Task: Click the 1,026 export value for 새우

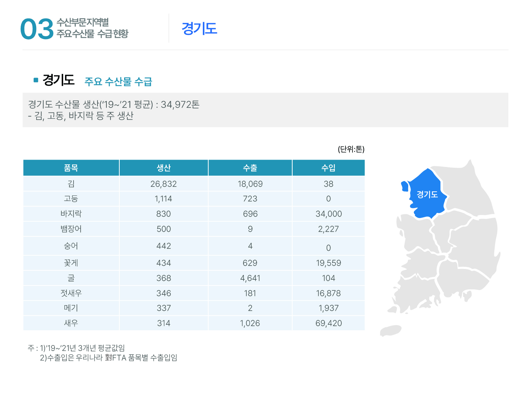Action: point(250,323)
